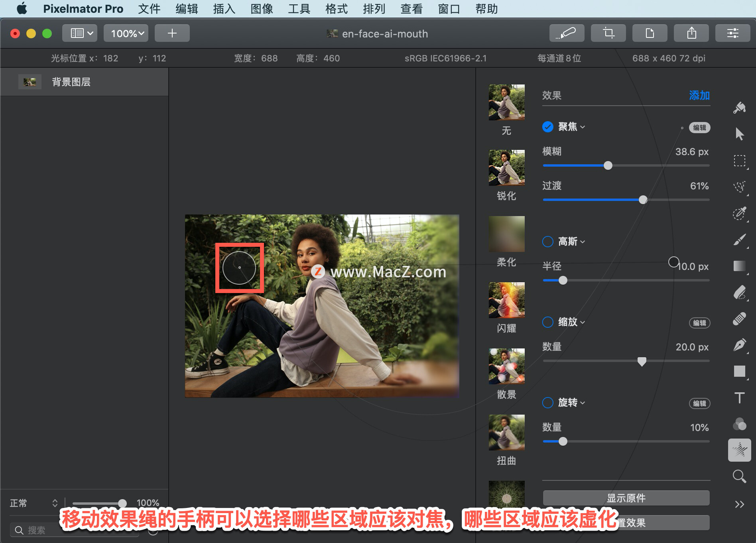Enable the 高斯 effect checkbox
The height and width of the screenshot is (543, 756).
tap(548, 242)
